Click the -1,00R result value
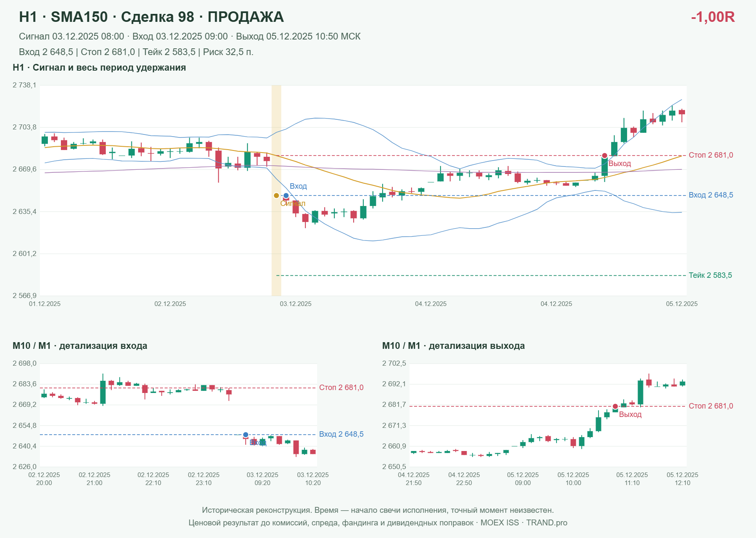 click(713, 17)
